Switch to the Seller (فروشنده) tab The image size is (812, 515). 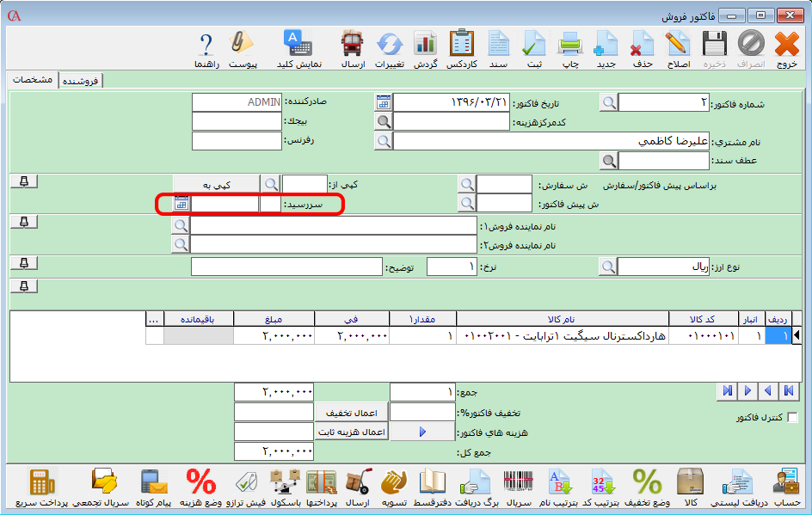pos(82,81)
